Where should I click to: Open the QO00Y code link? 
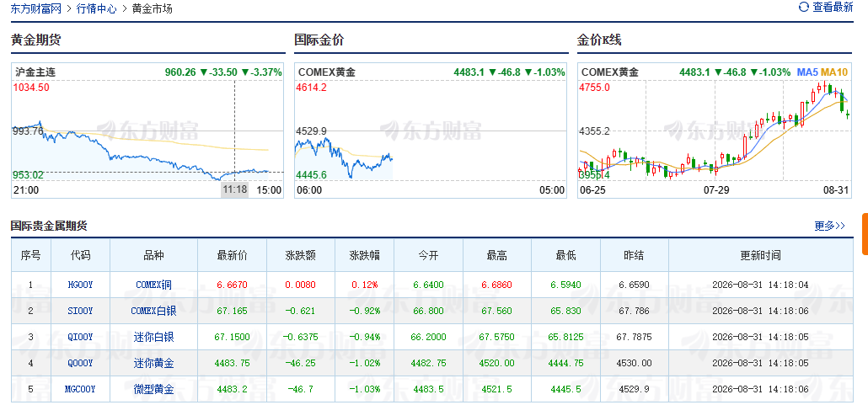click(80, 364)
